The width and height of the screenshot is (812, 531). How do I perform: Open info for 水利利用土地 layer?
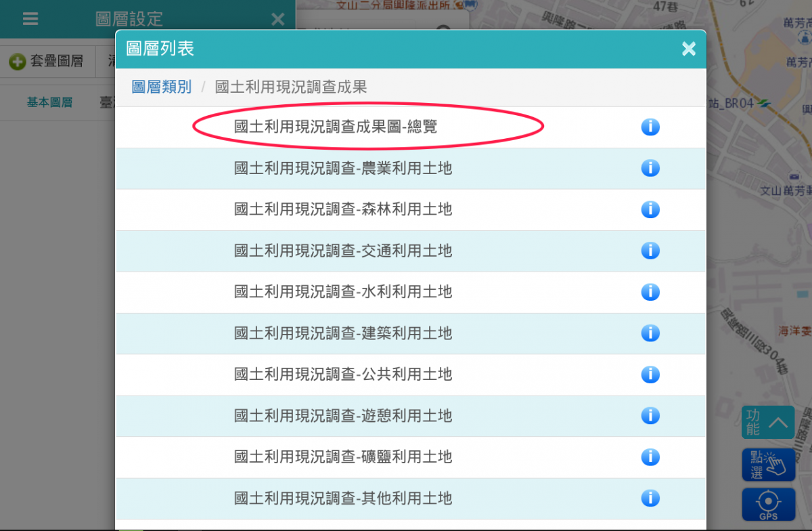650,292
